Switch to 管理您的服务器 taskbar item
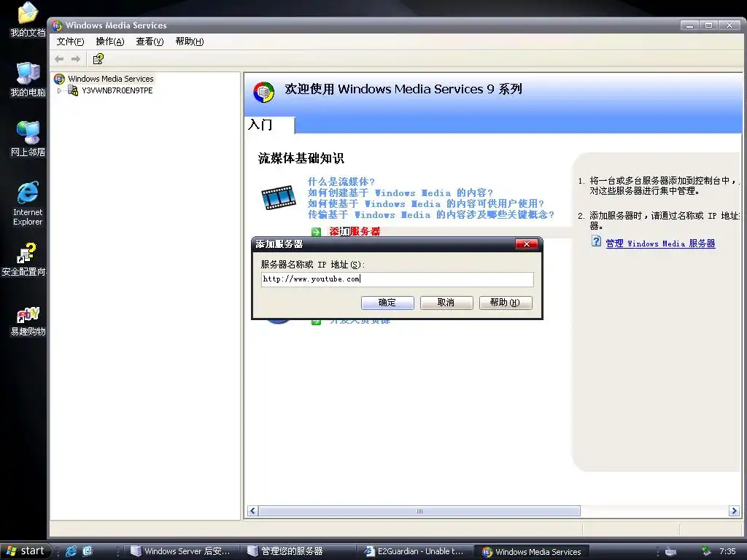 point(298,551)
